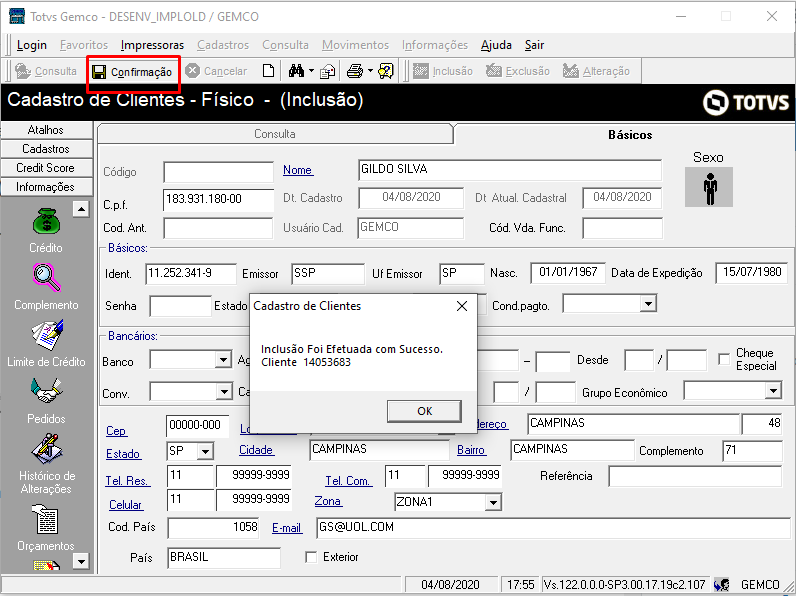Click the Bairro link label
The height and width of the screenshot is (596, 796).
tap(472, 450)
